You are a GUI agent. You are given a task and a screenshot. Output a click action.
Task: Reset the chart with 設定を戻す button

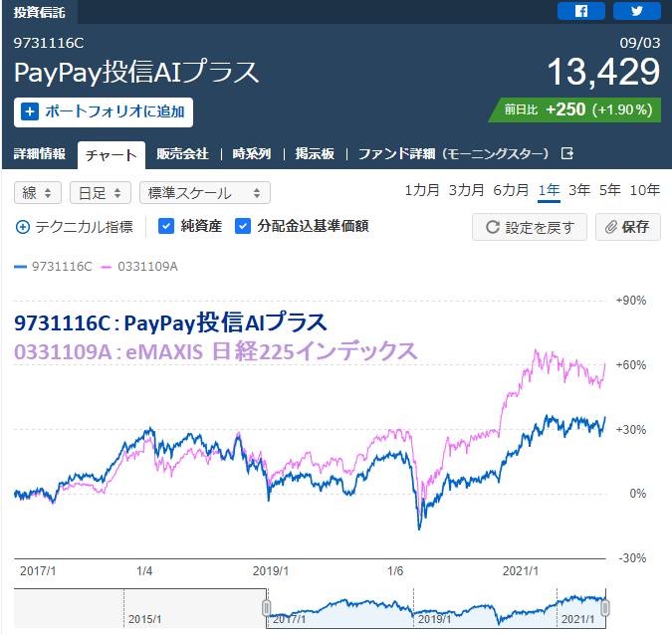(x=530, y=227)
